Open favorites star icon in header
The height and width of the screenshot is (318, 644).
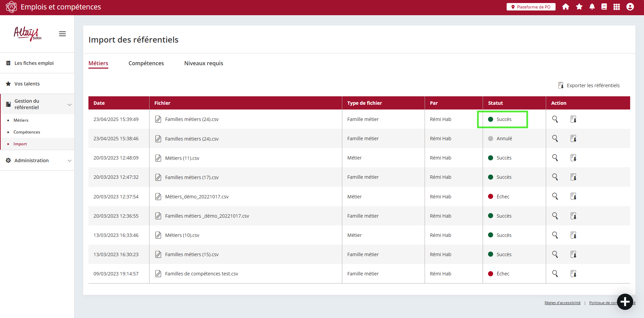(579, 7)
